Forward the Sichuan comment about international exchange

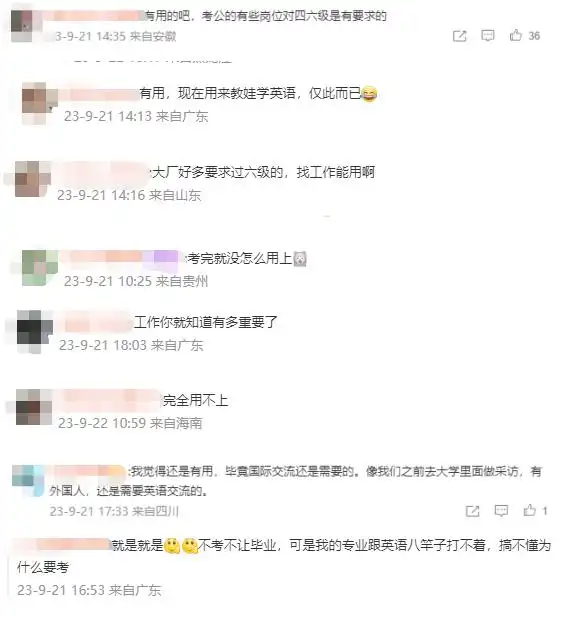472,511
